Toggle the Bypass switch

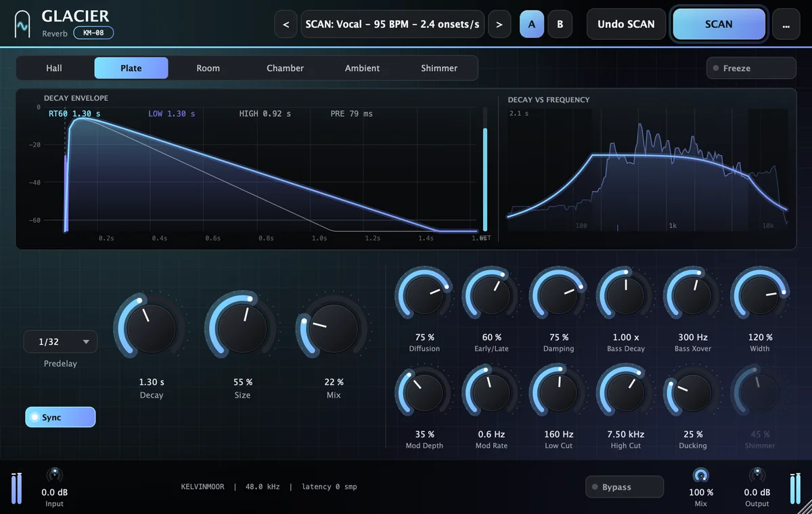(625, 487)
